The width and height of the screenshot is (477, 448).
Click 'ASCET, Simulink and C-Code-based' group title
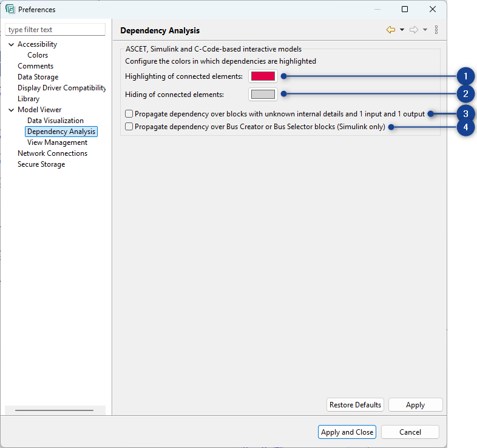(x=214, y=49)
